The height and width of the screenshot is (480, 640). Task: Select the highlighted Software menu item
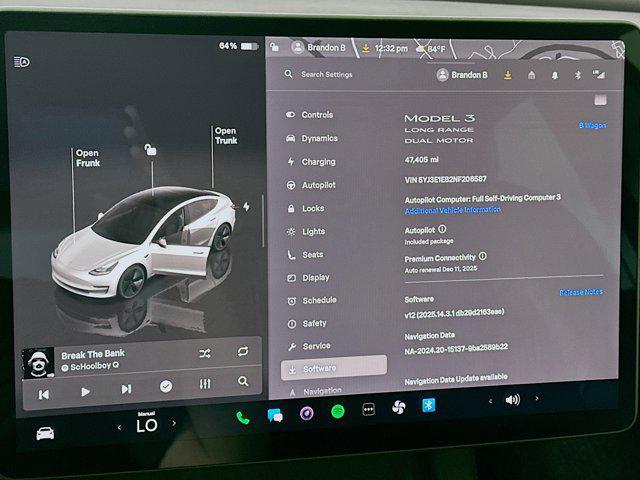(334, 368)
